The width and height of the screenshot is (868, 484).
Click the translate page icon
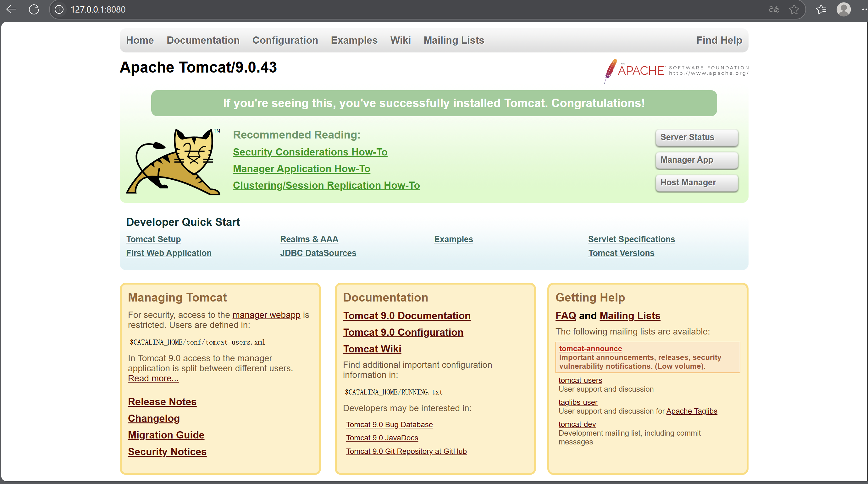[774, 9]
